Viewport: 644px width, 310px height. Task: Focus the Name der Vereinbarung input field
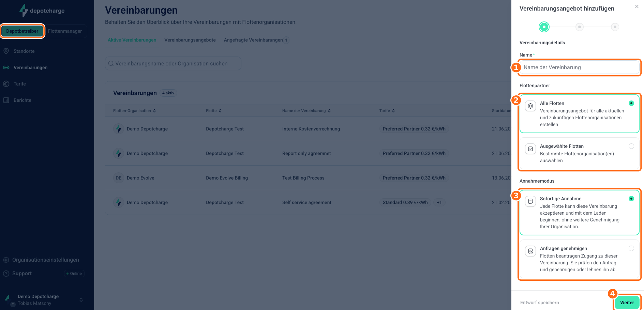(x=579, y=67)
